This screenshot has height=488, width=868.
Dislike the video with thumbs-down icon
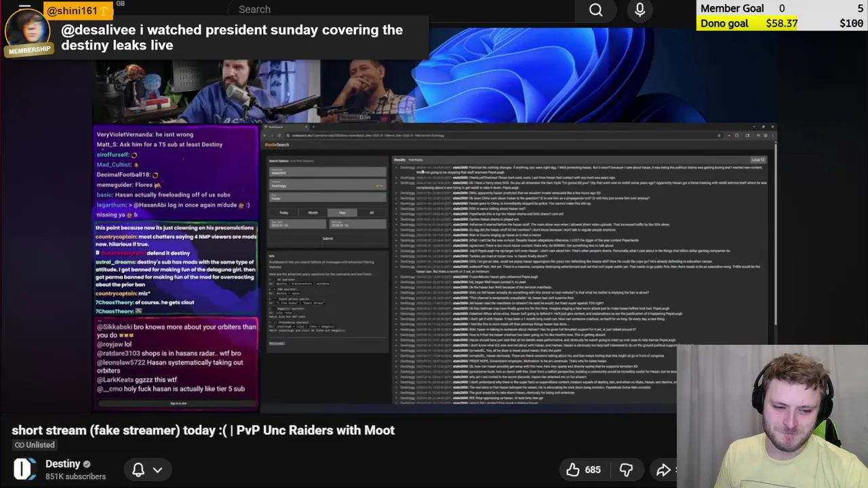click(626, 469)
